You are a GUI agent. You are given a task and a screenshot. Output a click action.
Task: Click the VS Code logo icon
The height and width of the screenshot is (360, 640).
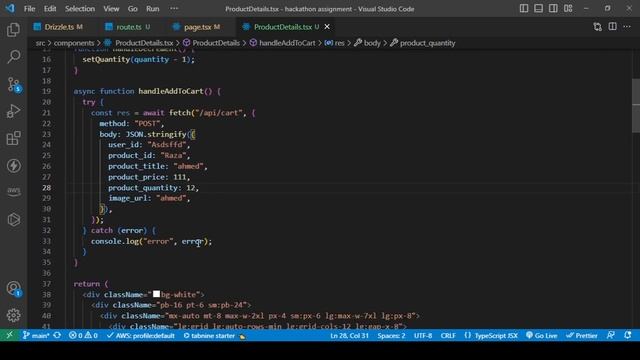(x=10, y=9)
